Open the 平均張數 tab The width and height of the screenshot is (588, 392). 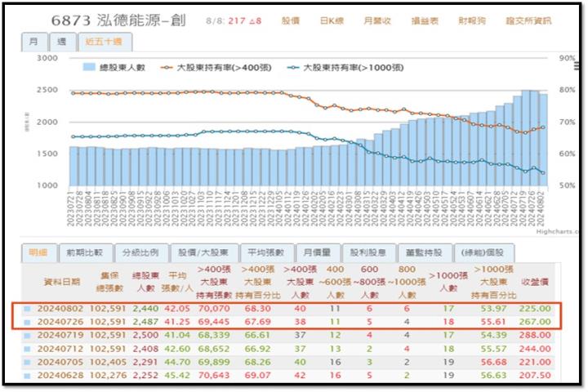pyautogui.click(x=266, y=253)
